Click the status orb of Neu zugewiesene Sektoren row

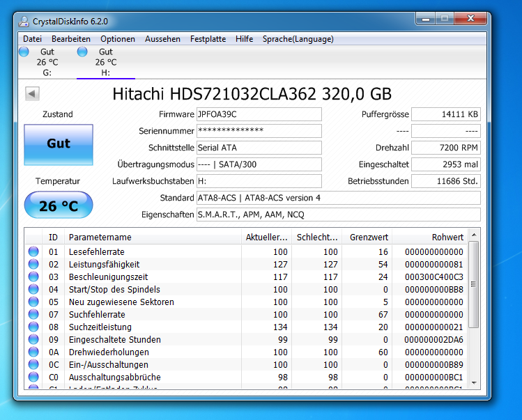point(33,302)
